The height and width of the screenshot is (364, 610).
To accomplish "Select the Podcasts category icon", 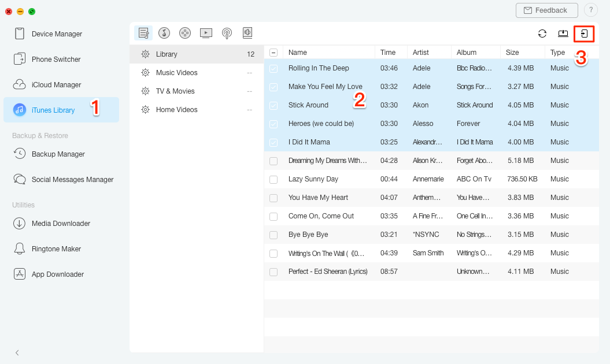I will coord(227,33).
